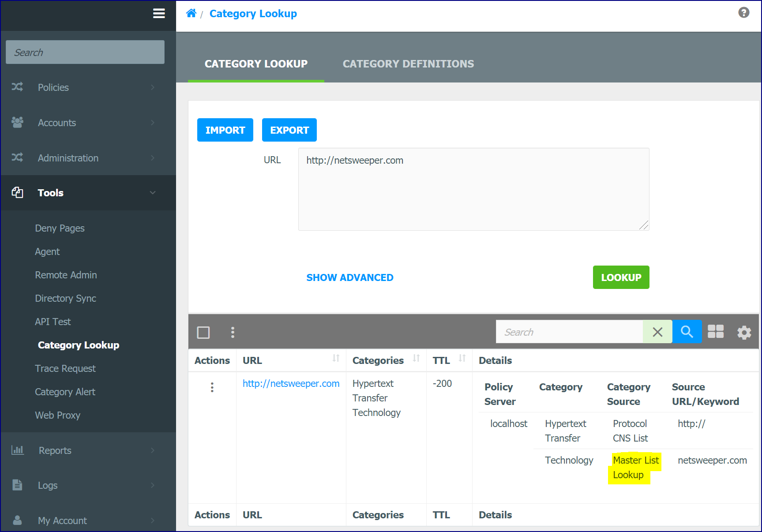Viewport: 762px width, 532px height.
Task: Clear the table search with X
Action: click(x=657, y=332)
